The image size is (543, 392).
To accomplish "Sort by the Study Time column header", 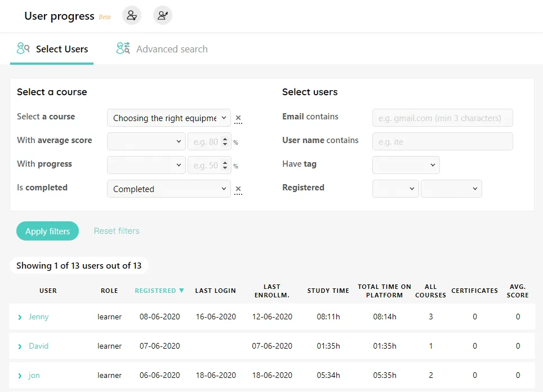I will coord(328,291).
